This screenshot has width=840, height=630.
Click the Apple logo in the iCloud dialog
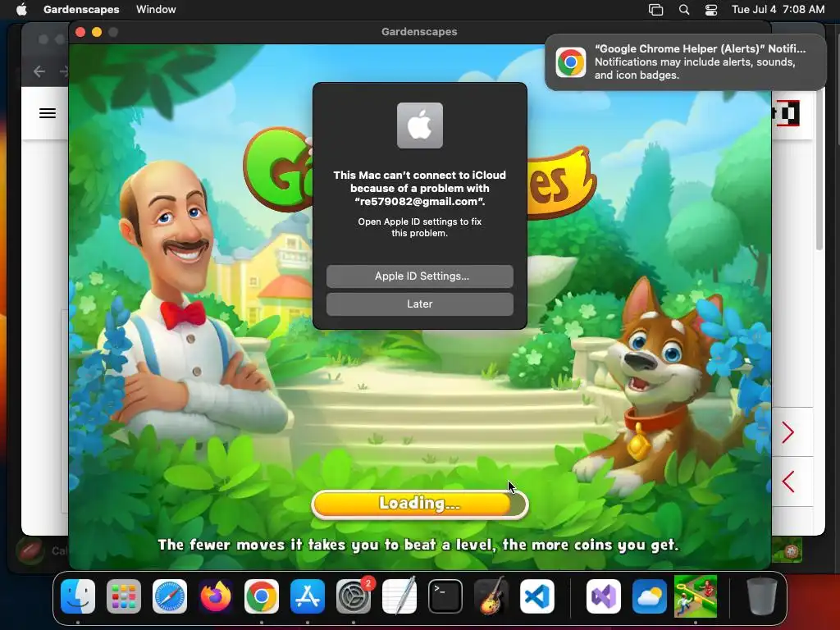point(419,126)
